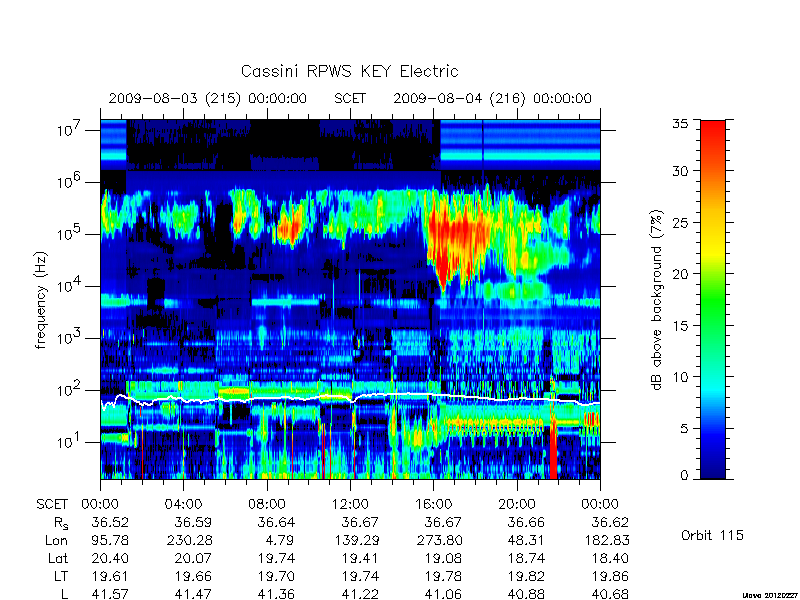Click the 10^3 frequency tick label
Viewport: 800px width, 600px height.
click(68, 338)
